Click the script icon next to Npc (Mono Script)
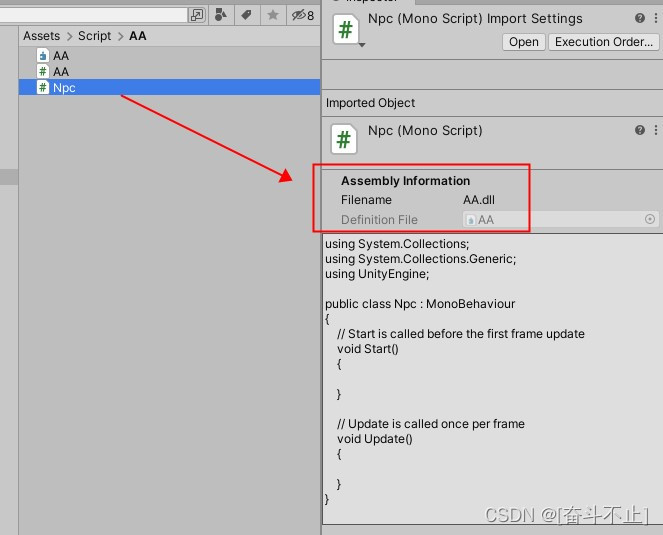The image size is (663, 535). (x=343, y=139)
